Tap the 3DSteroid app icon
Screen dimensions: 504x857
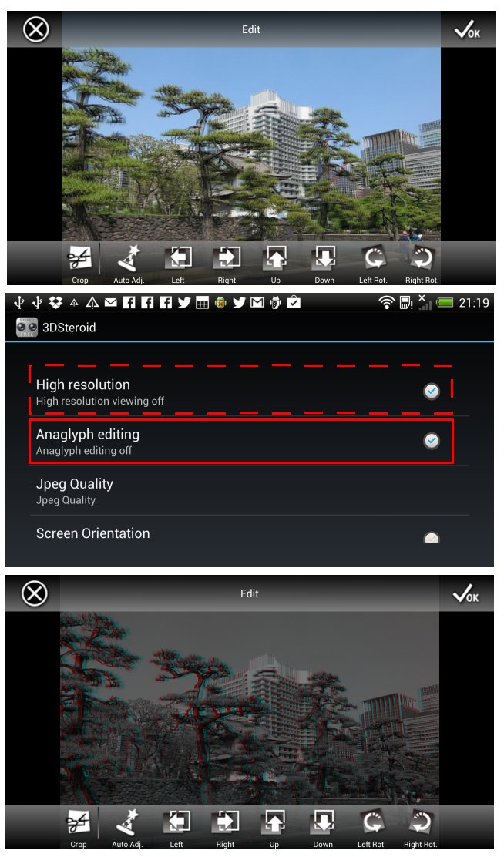(x=27, y=327)
